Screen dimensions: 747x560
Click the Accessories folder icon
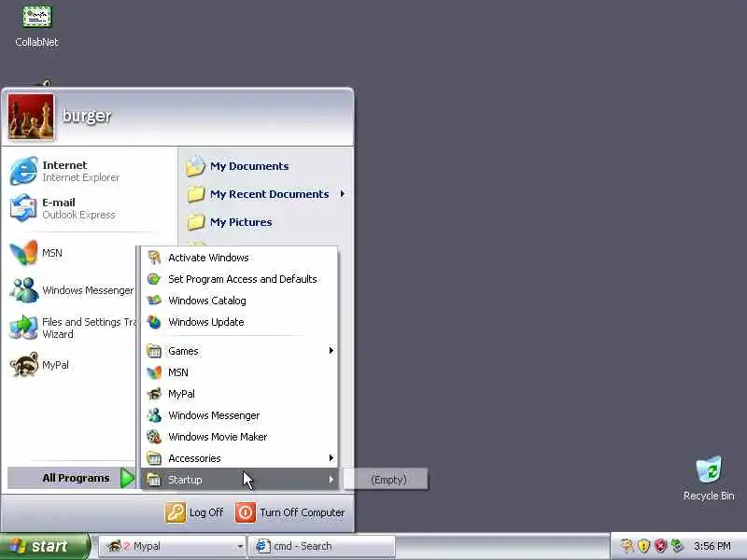[x=154, y=458]
